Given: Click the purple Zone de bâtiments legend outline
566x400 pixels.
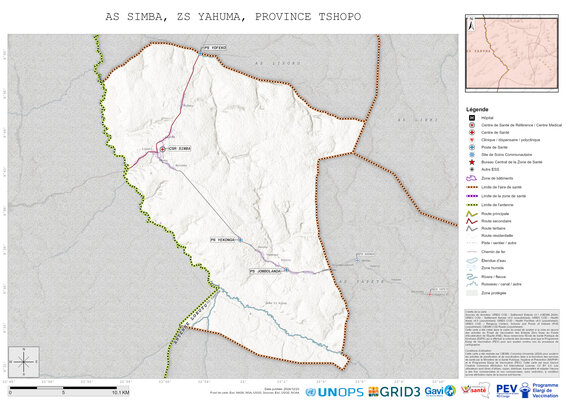Looking at the screenshot, I should 472,178.
